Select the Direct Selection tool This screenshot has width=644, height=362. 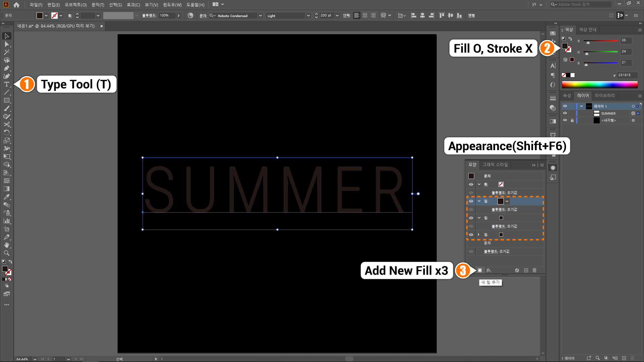[x=7, y=44]
